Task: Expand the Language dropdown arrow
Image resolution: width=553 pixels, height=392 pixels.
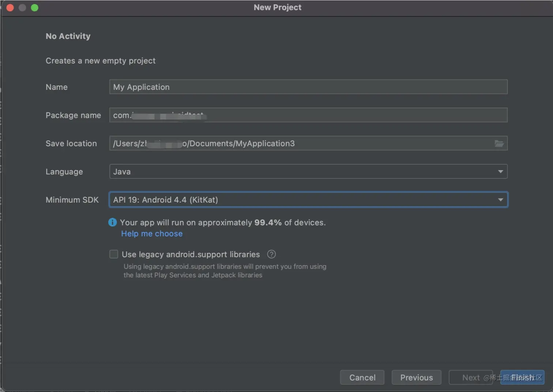Action: coord(500,172)
